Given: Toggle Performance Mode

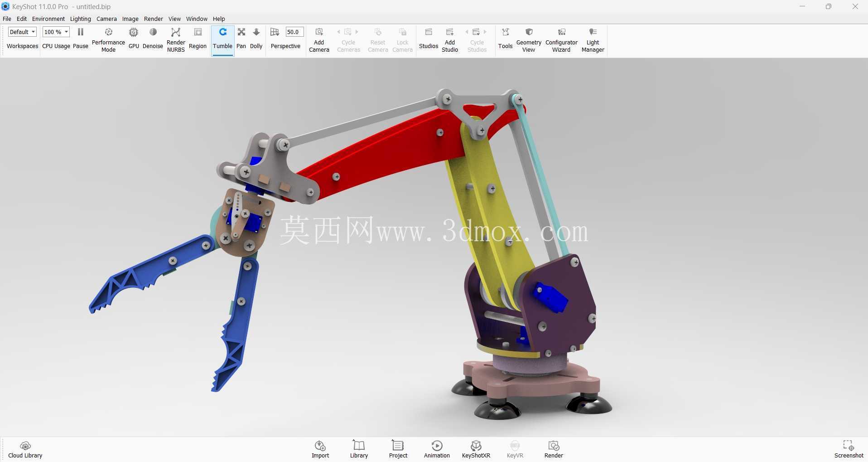Looking at the screenshot, I should pyautogui.click(x=108, y=39).
